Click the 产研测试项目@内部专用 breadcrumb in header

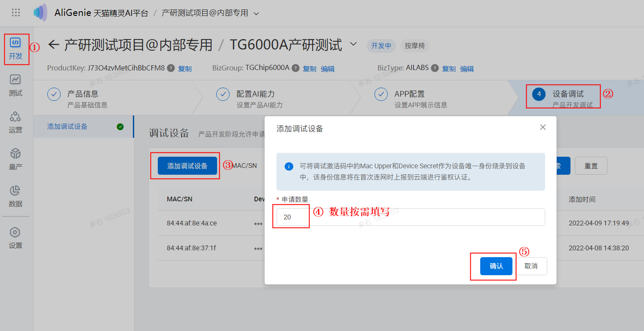pyautogui.click(x=205, y=13)
